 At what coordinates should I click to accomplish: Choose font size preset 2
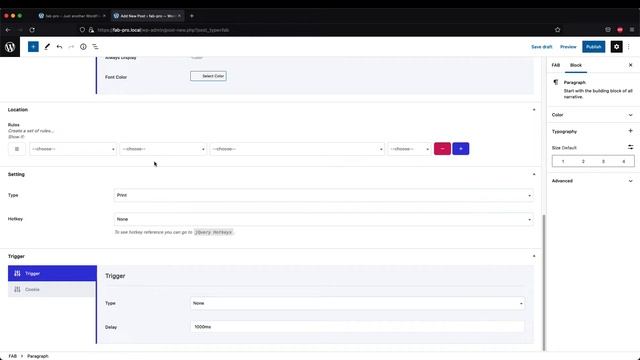(x=583, y=162)
